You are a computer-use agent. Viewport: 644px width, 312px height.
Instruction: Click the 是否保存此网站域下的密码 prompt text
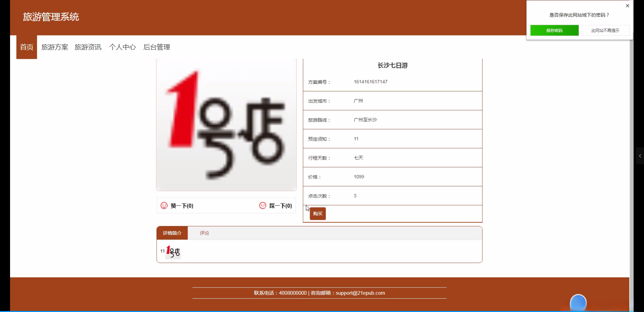click(579, 15)
